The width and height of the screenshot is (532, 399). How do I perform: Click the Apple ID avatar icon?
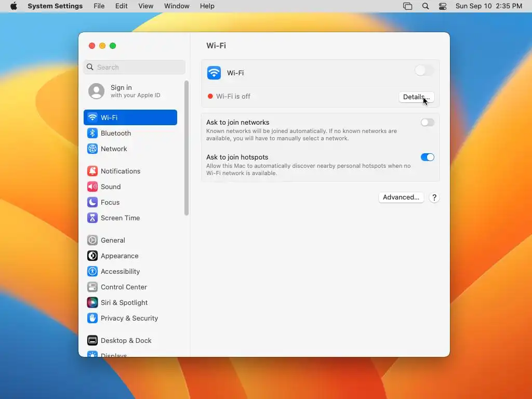pyautogui.click(x=96, y=91)
